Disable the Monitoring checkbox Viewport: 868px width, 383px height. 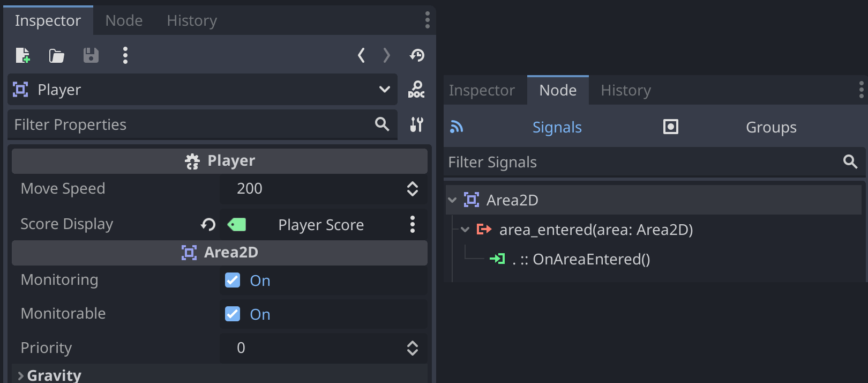(x=232, y=280)
